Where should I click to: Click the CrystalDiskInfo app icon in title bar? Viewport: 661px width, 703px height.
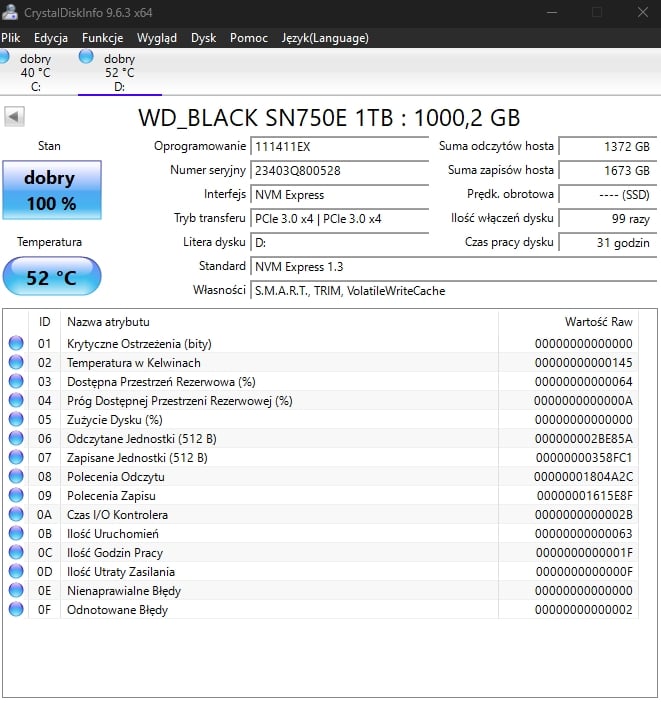(11, 12)
